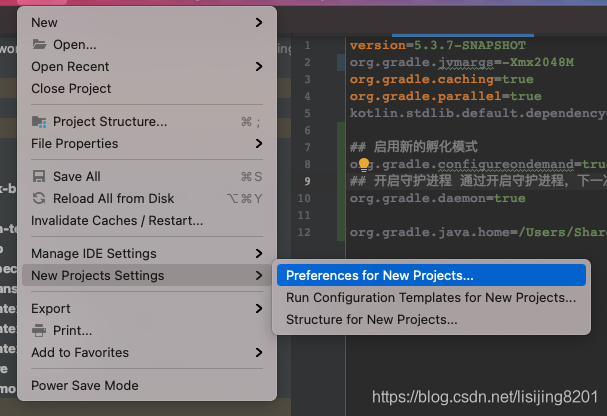Screen dimensions: 607x416
Task: Click the folder icon beside Open...
Action: (x=40, y=44)
